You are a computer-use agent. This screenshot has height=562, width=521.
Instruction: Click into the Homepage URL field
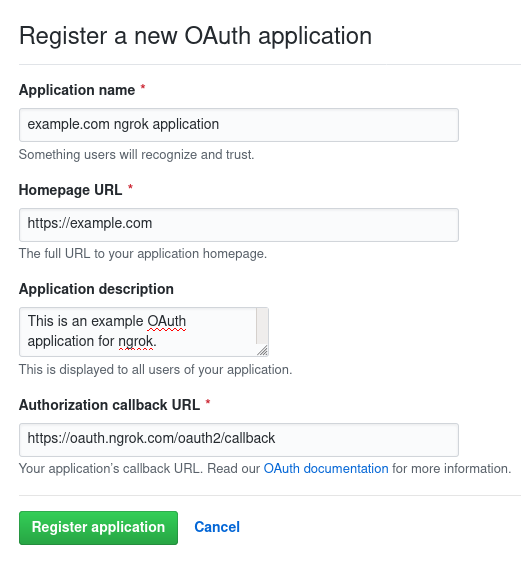[239, 224]
